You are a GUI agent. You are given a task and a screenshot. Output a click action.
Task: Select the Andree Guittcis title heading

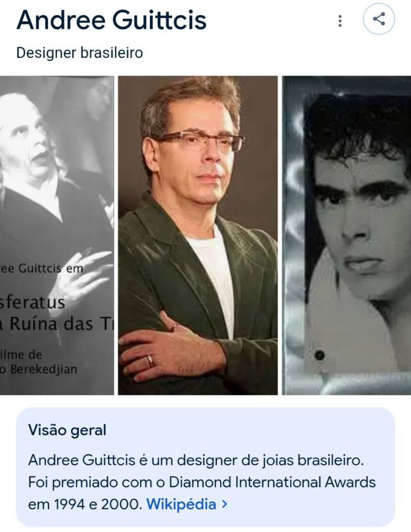tap(111, 20)
